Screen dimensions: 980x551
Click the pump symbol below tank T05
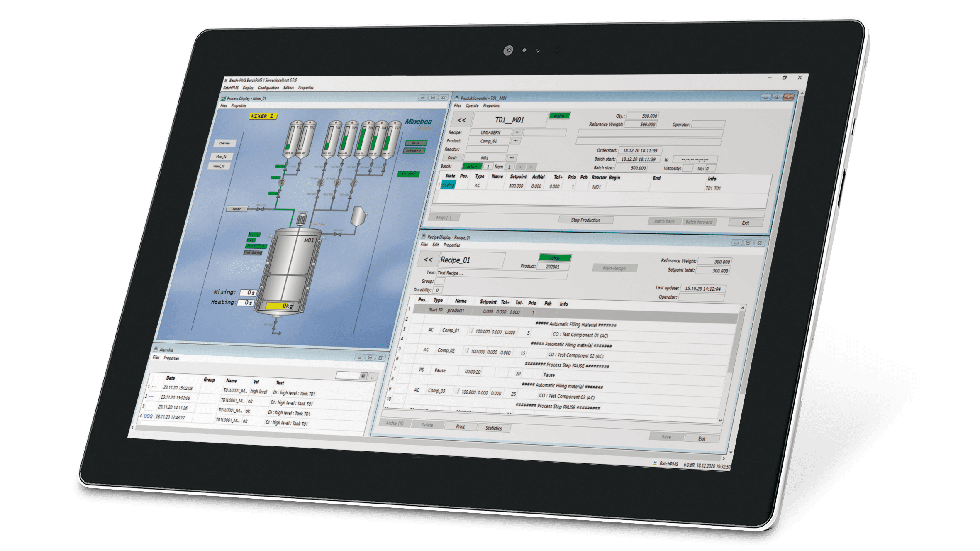pyautogui.click(x=353, y=183)
